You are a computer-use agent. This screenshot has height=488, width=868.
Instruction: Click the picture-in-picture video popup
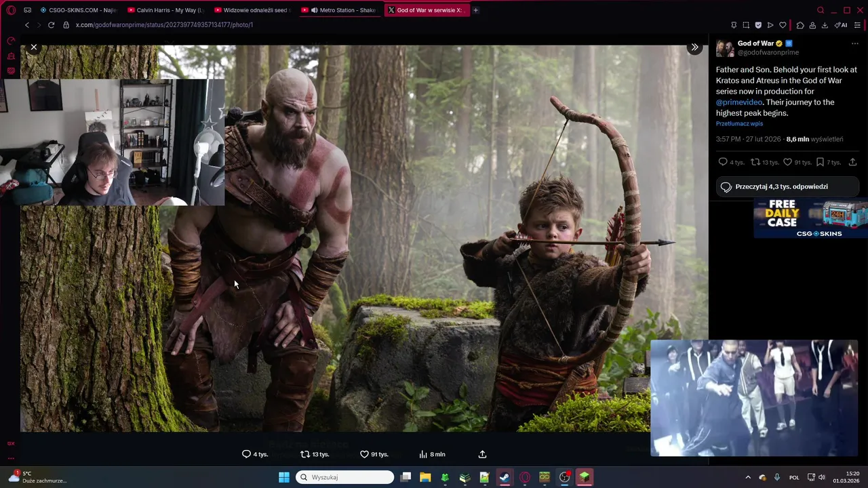click(754, 398)
